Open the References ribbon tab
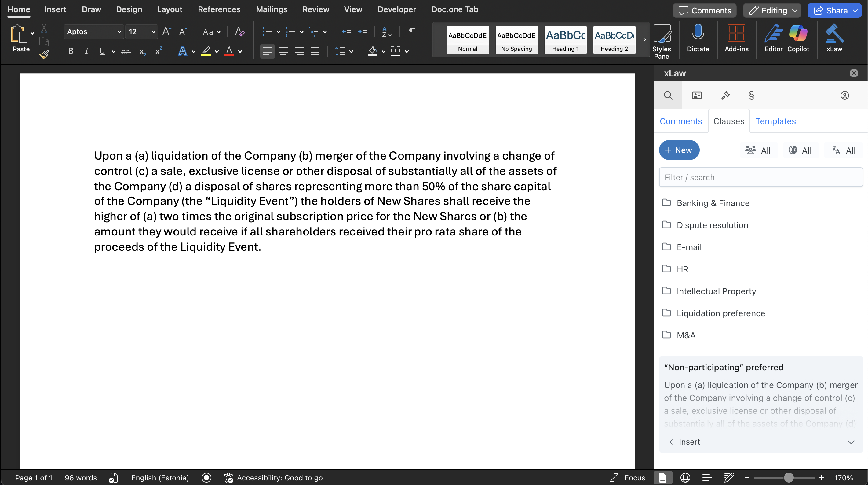 tap(219, 9)
